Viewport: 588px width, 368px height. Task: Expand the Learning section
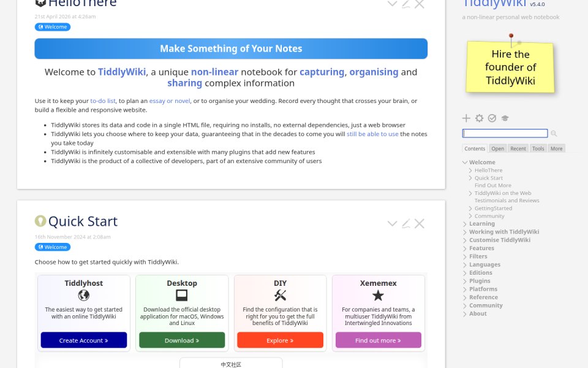coord(465,224)
